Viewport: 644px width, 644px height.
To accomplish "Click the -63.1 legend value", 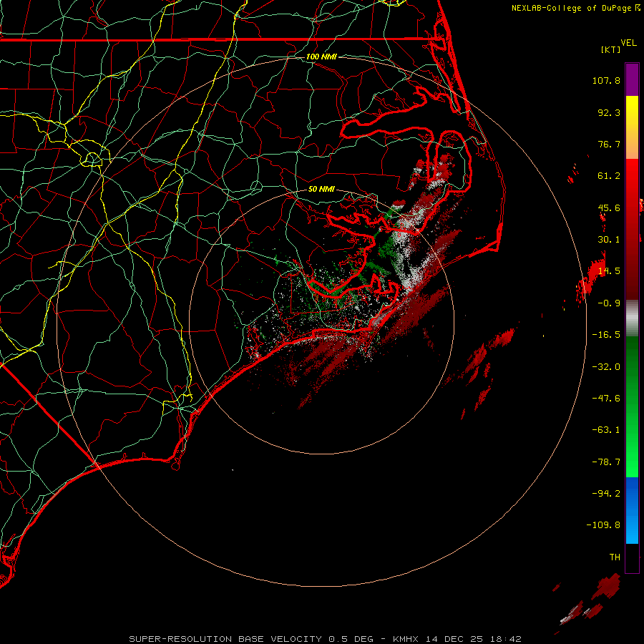I will pos(606,430).
